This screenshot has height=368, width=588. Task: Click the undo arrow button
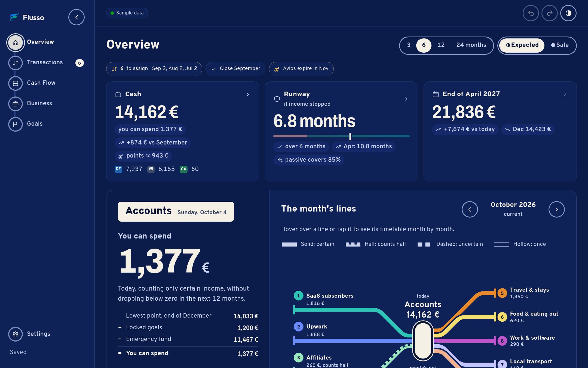[531, 13]
